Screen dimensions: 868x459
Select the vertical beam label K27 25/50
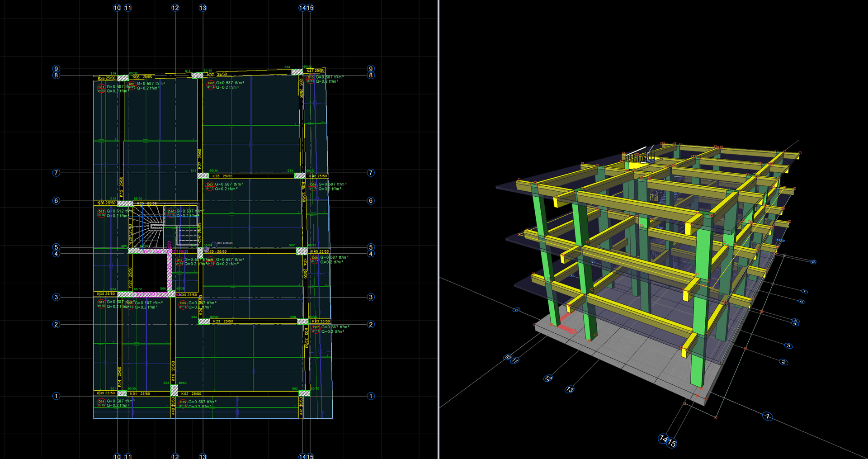(200, 159)
